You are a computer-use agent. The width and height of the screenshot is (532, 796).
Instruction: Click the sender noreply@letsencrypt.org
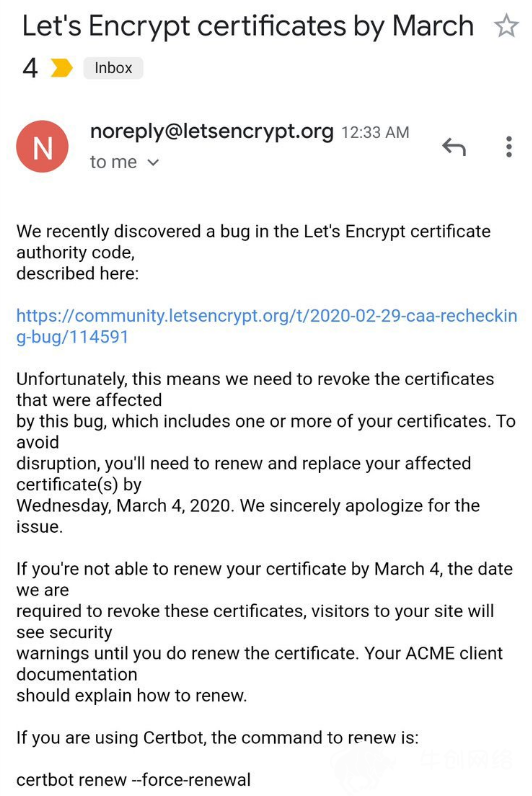212,131
